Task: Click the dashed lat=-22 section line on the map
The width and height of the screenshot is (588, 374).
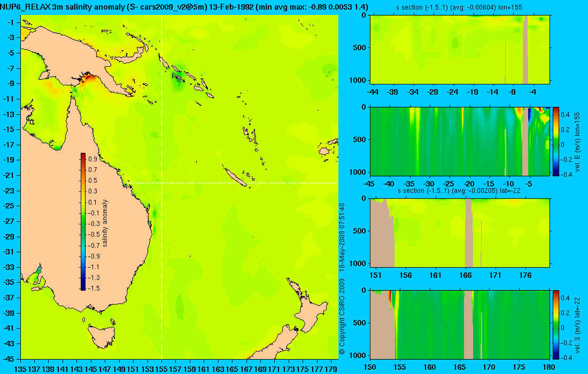Action: pos(231,183)
